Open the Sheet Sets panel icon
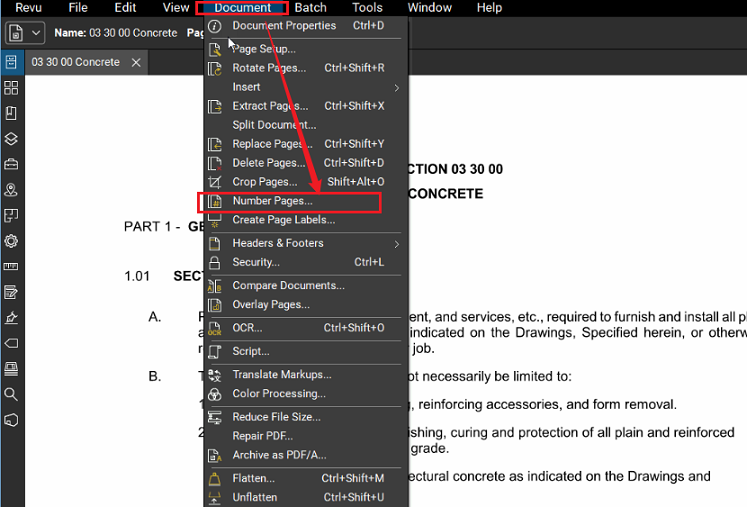Screen dimensions: 747x507 [x=11, y=215]
